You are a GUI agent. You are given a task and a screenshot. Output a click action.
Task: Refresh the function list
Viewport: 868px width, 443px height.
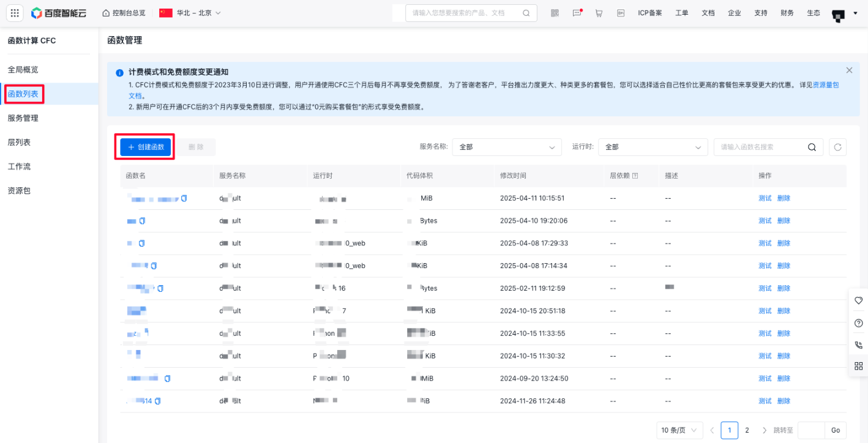click(838, 147)
